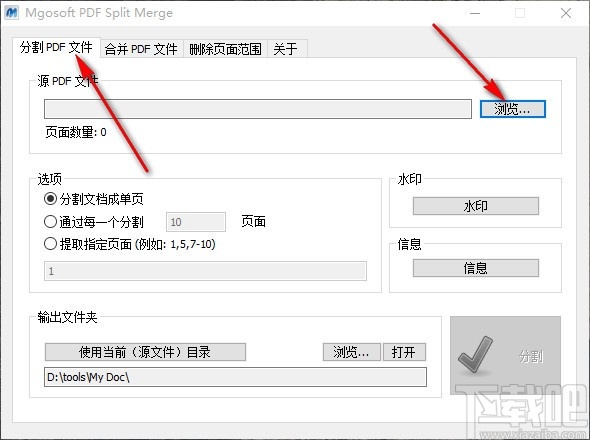Click the source PDF file path field
This screenshot has height=440, width=590.
tap(258, 109)
